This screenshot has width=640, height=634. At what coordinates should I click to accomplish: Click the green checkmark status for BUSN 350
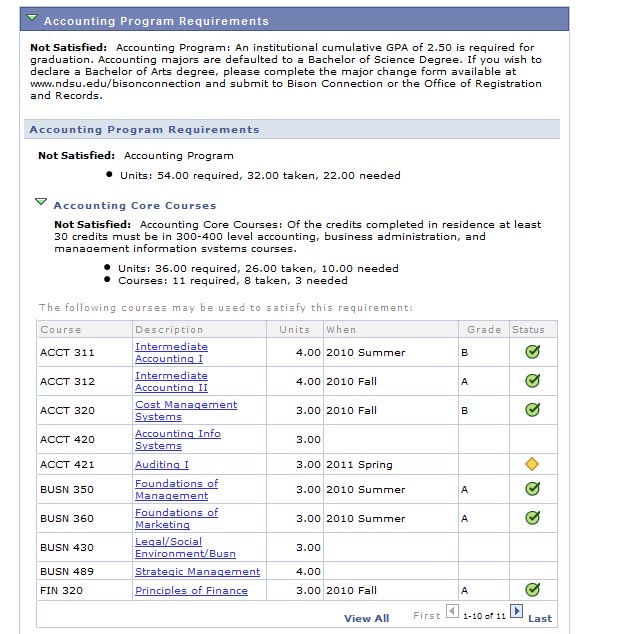click(x=532, y=489)
